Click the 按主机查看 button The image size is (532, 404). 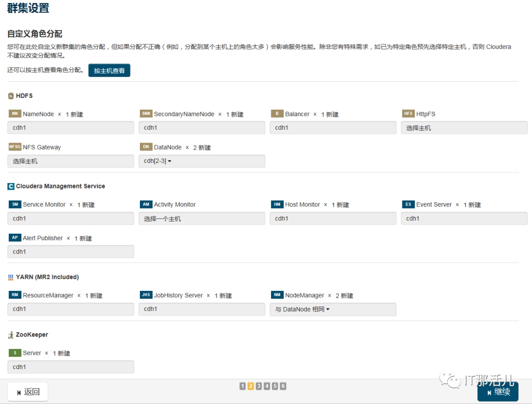point(109,70)
